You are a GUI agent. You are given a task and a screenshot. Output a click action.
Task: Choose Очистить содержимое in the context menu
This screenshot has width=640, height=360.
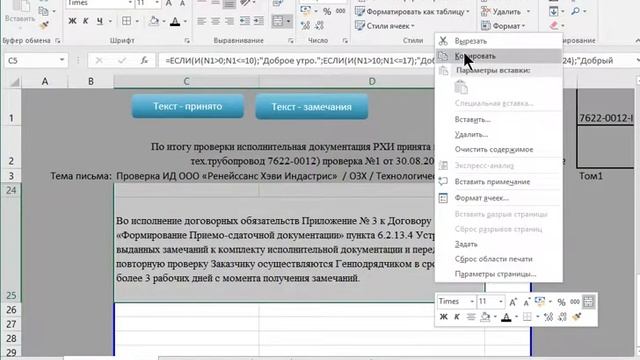tap(499, 149)
